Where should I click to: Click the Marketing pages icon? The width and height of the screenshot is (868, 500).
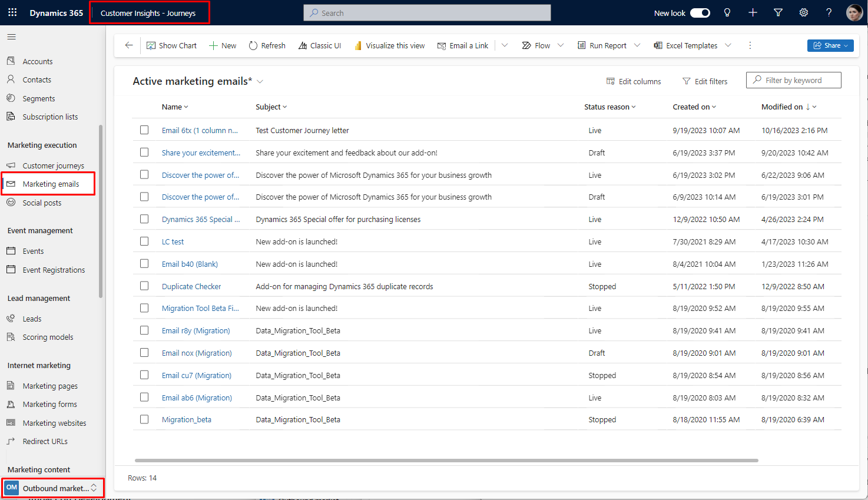tap(11, 385)
